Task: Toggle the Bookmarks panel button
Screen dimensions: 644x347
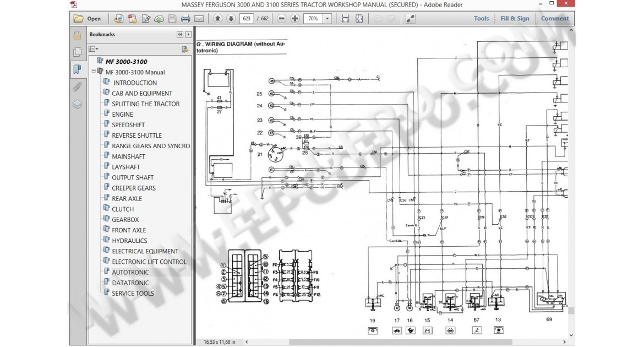Action: 77,69
